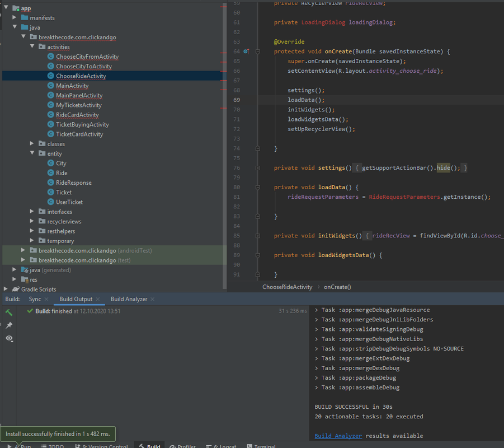
Task: Collapse the java folder
Action: pyautogui.click(x=15, y=27)
